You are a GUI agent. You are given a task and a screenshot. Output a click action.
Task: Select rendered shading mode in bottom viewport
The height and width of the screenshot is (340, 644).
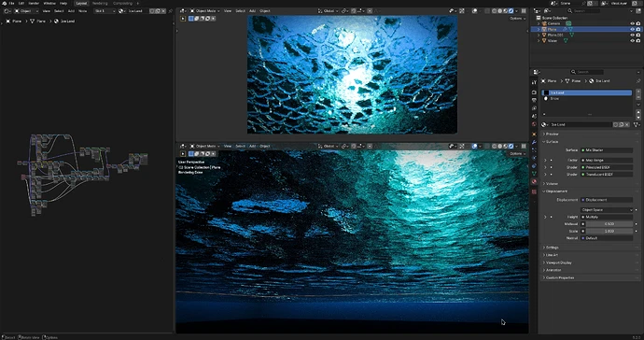(511, 146)
